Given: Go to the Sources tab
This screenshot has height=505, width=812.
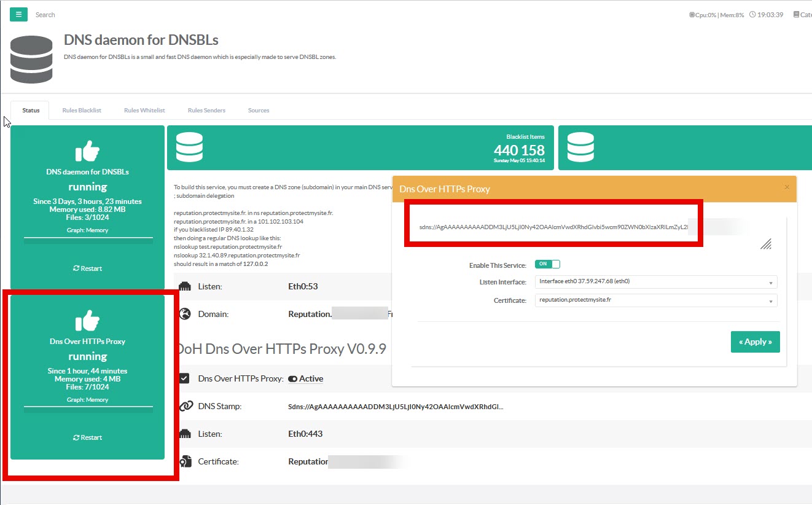Looking at the screenshot, I should (x=259, y=111).
